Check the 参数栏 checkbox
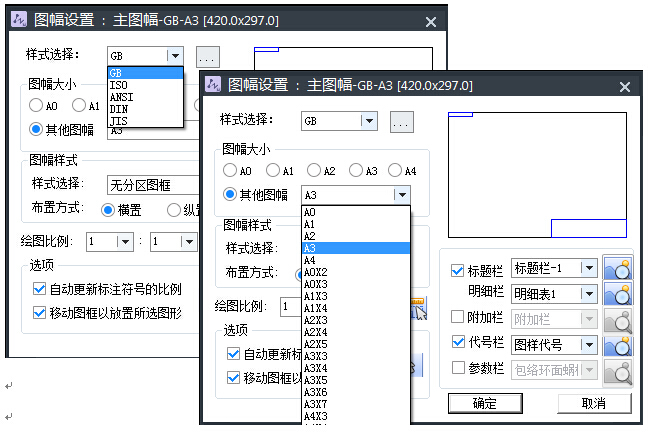This screenshot has width=651, height=433. pyautogui.click(x=458, y=371)
